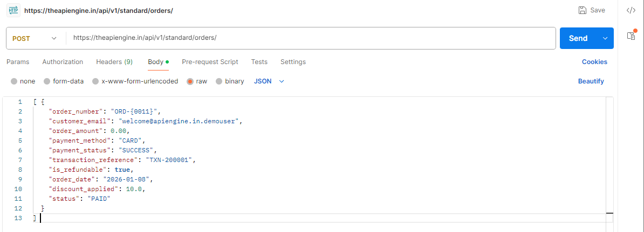Screen dimensions: 644x232
Task: Open the Cookies link
Action: tap(594, 62)
